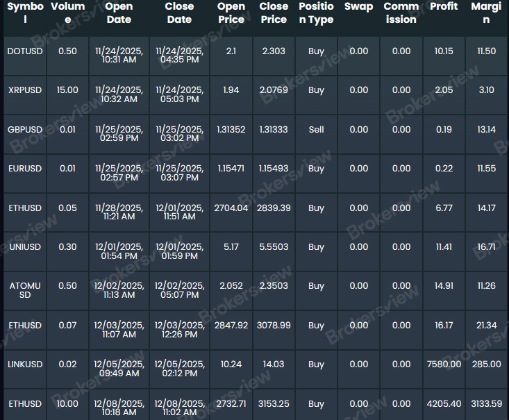Click close date 12/01/2025, 11:51 AM
The height and width of the screenshot is (420, 509).
179,212
